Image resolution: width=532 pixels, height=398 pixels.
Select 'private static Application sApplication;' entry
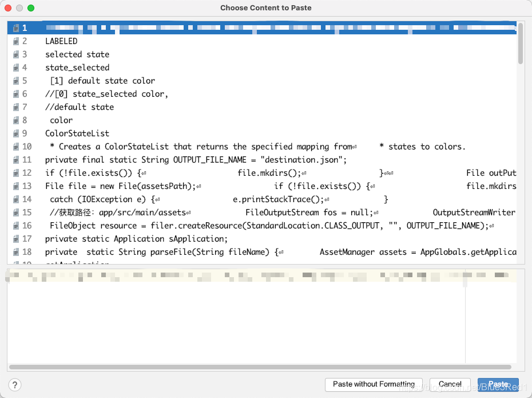point(262,239)
